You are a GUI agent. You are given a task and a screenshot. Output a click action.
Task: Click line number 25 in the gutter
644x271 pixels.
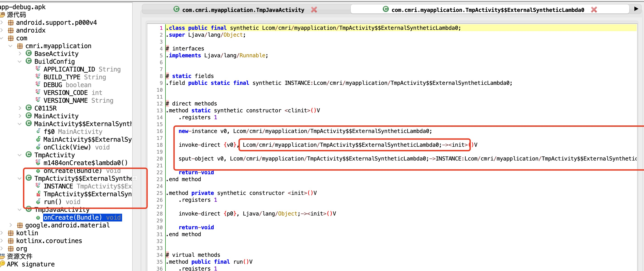pyautogui.click(x=160, y=193)
